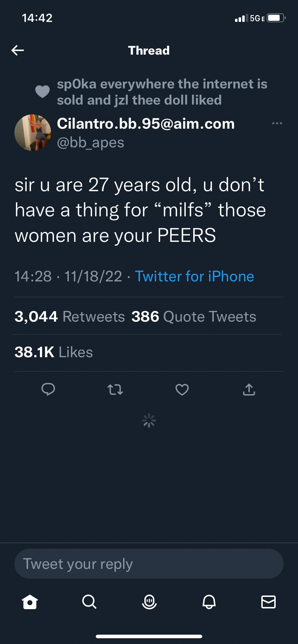This screenshot has height=644, width=298.
Task: Open Messages envelope icon
Action: (268, 601)
